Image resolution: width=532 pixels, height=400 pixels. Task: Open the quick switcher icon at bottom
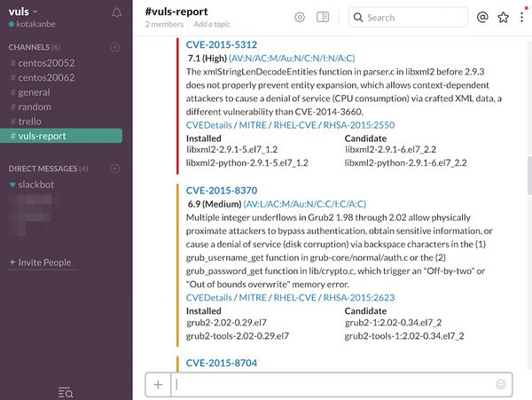[66, 392]
